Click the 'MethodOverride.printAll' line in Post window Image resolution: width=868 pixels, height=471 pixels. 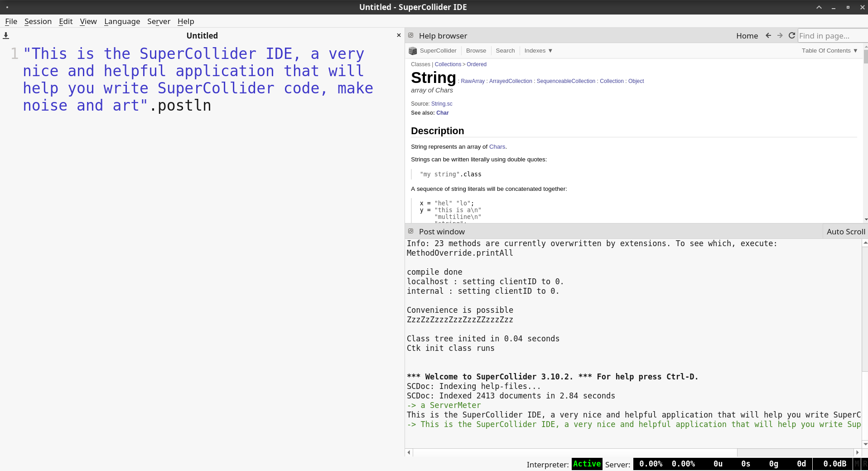coord(460,253)
